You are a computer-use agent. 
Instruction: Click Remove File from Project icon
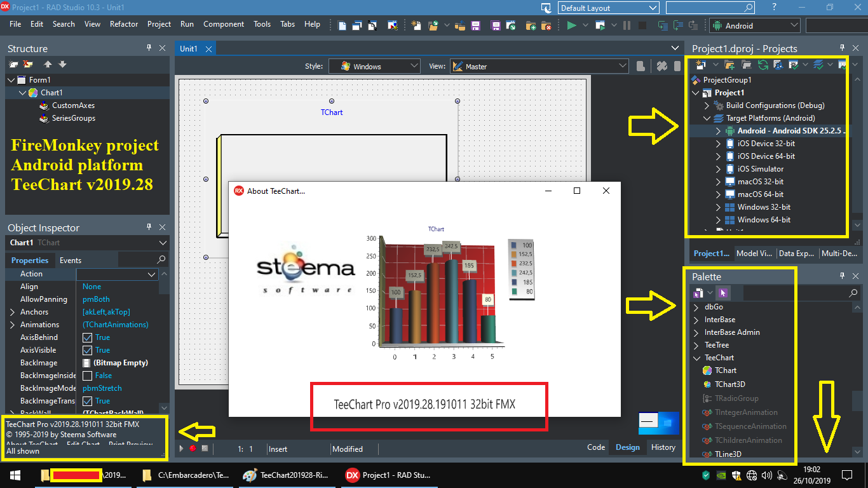(546, 25)
